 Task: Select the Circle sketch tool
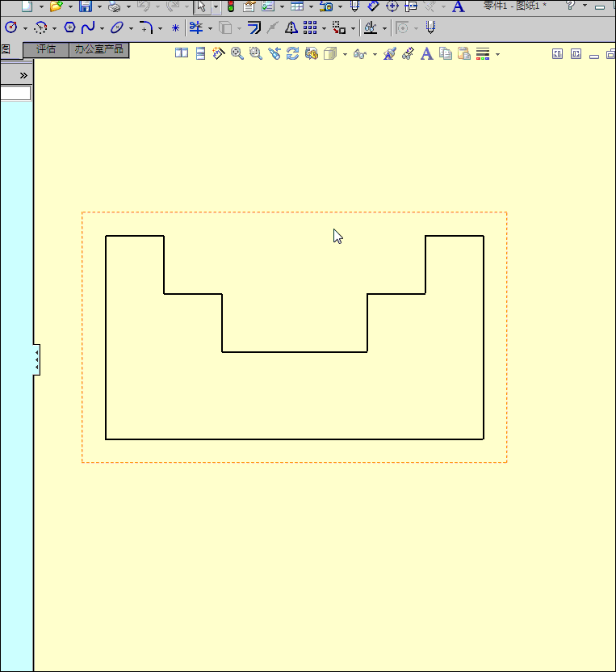11,27
